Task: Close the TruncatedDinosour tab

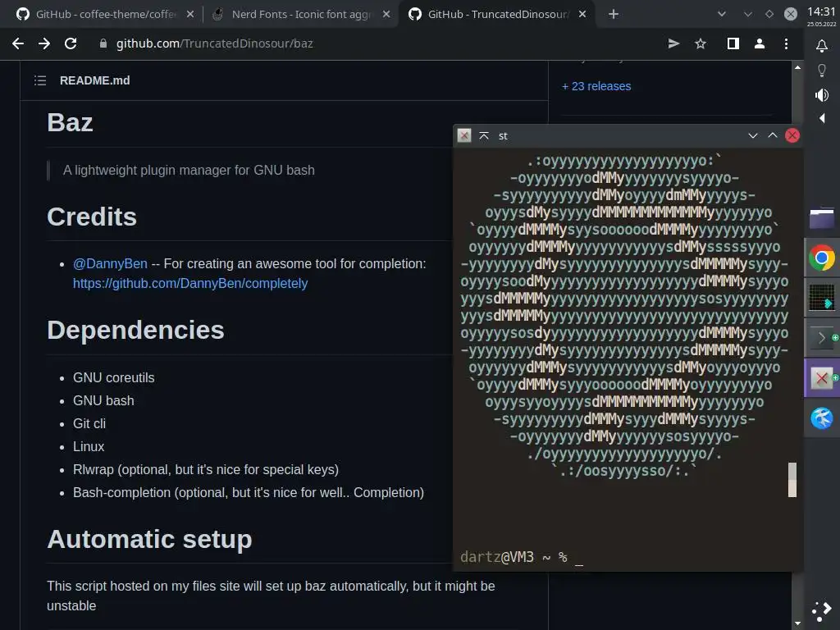Action: point(582,15)
